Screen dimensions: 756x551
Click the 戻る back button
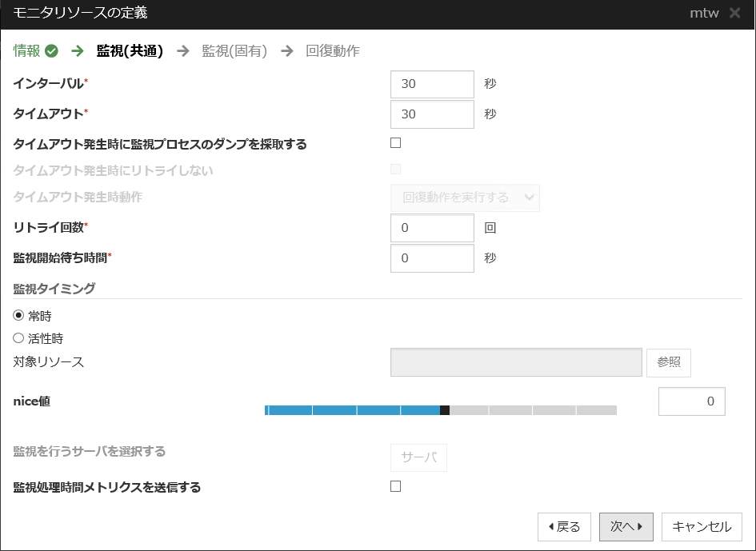pyautogui.click(x=564, y=527)
